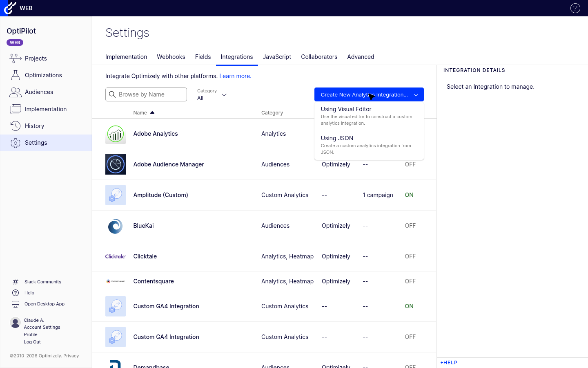Screen dimensions: 588x368
Task: Click ON status of Custom GA4 Integration
Action: (409, 306)
